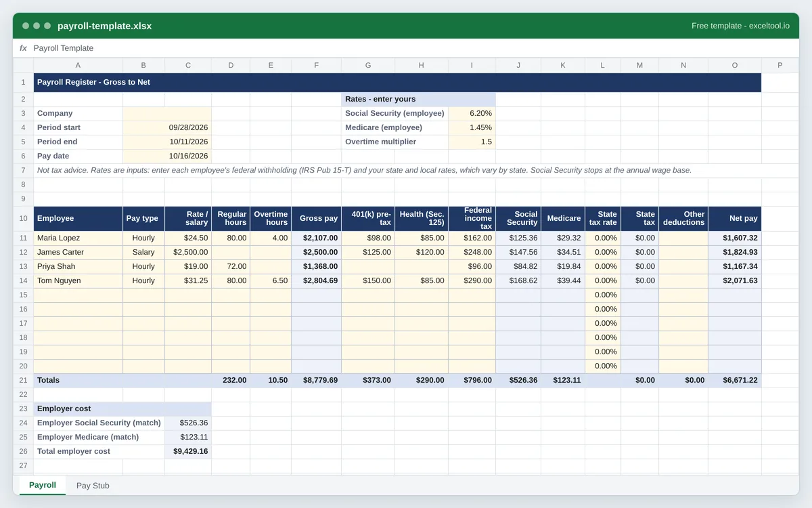Image resolution: width=812 pixels, height=508 pixels.
Task: Click the fx formula icon
Action: coord(23,48)
